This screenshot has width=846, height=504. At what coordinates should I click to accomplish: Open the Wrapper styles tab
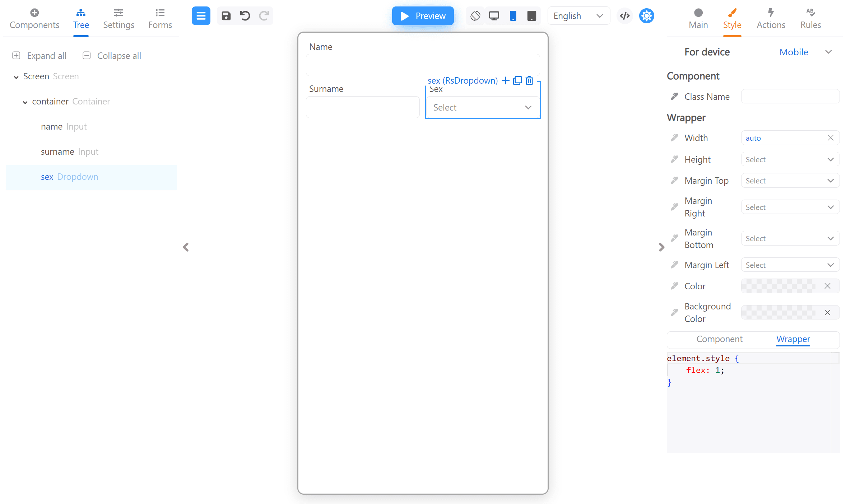(x=793, y=339)
